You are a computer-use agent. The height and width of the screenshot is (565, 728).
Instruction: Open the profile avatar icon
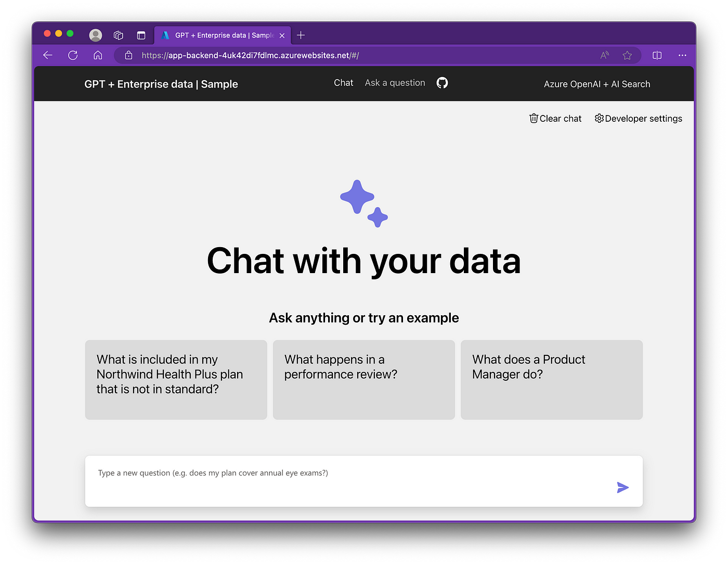pyautogui.click(x=96, y=35)
